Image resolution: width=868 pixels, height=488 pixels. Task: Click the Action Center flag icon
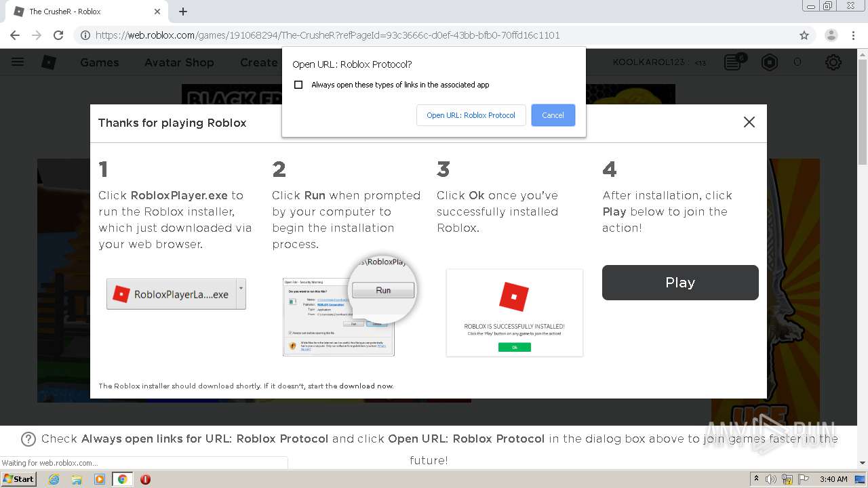point(802,479)
